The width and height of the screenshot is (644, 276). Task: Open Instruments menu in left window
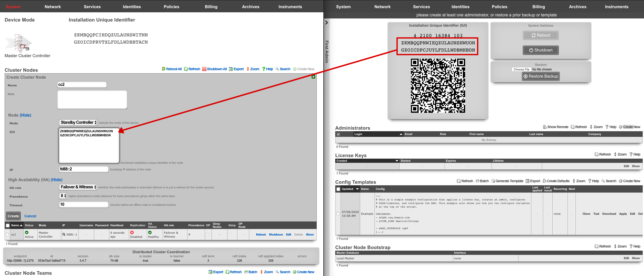coord(290,7)
